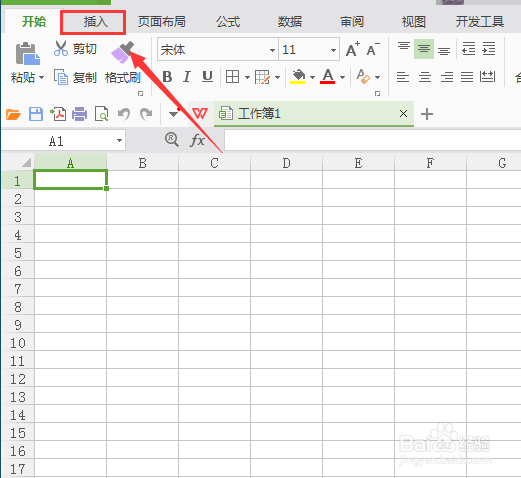The width and height of the screenshot is (521, 478).
Task: Click the WPS home logo icon
Action: tap(200, 114)
